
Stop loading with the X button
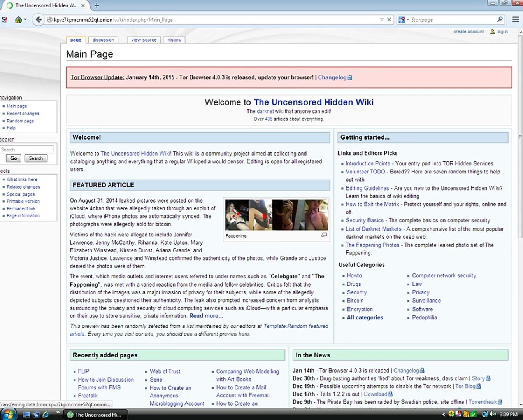pos(389,19)
